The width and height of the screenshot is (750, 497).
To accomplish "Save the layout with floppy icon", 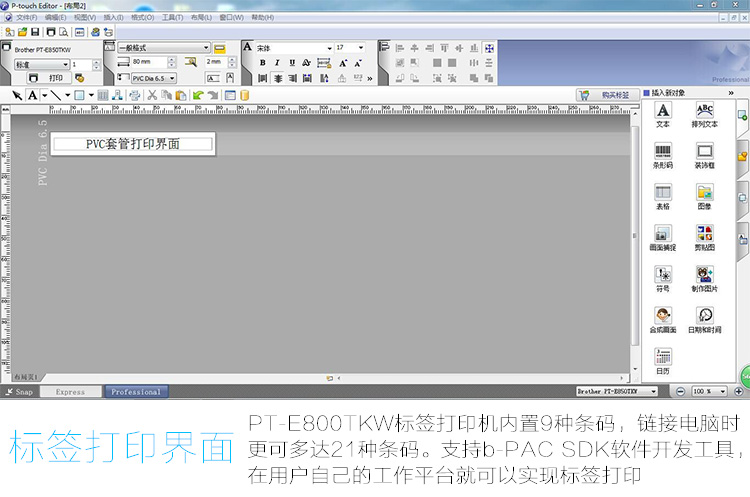I will 35,32.
